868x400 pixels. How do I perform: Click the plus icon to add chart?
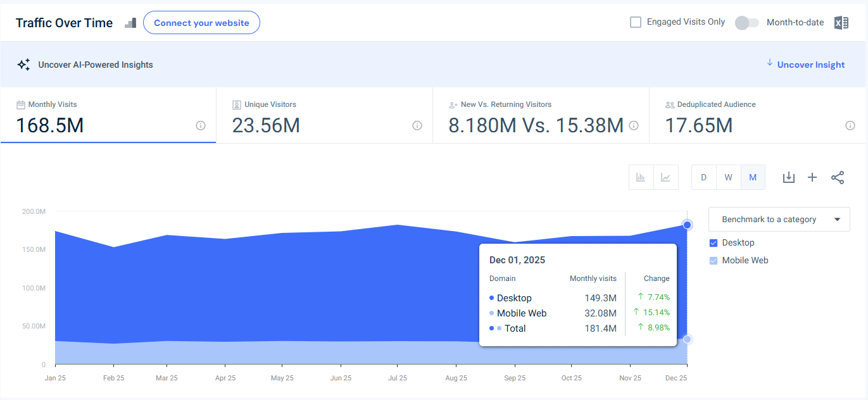(812, 177)
